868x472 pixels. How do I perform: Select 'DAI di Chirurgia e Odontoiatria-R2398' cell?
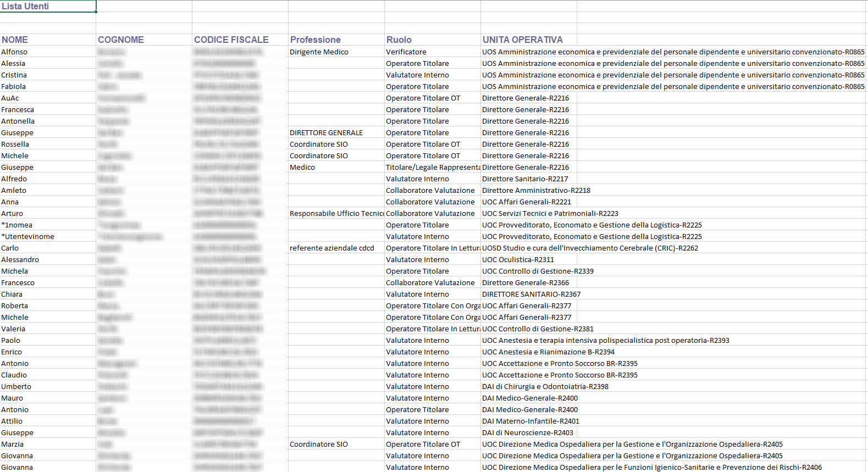[545, 386]
